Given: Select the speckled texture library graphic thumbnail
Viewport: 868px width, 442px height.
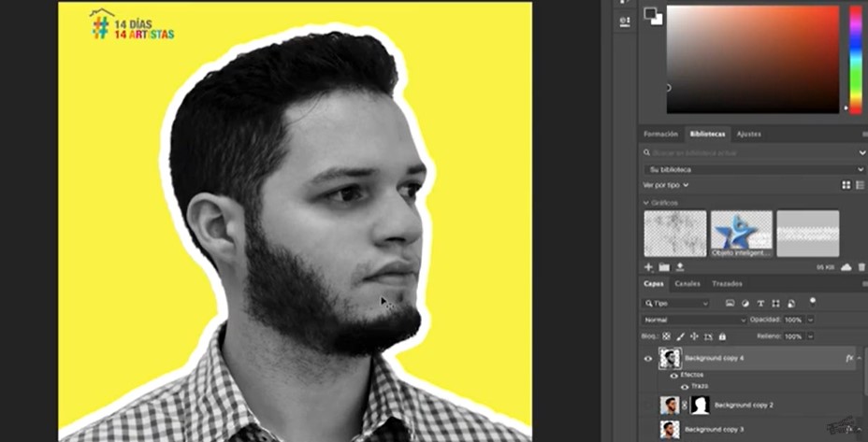Looking at the screenshot, I should pos(675,234).
